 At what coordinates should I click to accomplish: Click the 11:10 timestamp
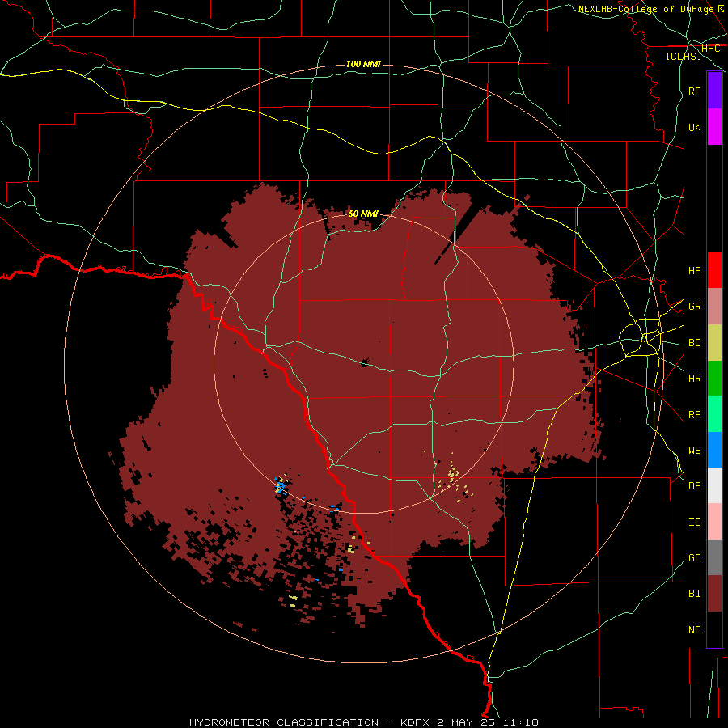point(521,722)
